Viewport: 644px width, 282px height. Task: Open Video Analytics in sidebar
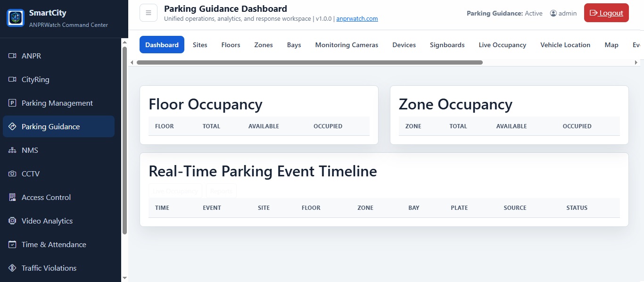[x=58, y=221]
